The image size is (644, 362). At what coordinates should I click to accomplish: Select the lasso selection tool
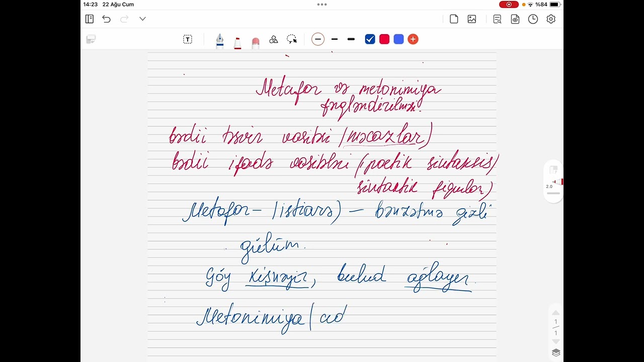[292, 39]
